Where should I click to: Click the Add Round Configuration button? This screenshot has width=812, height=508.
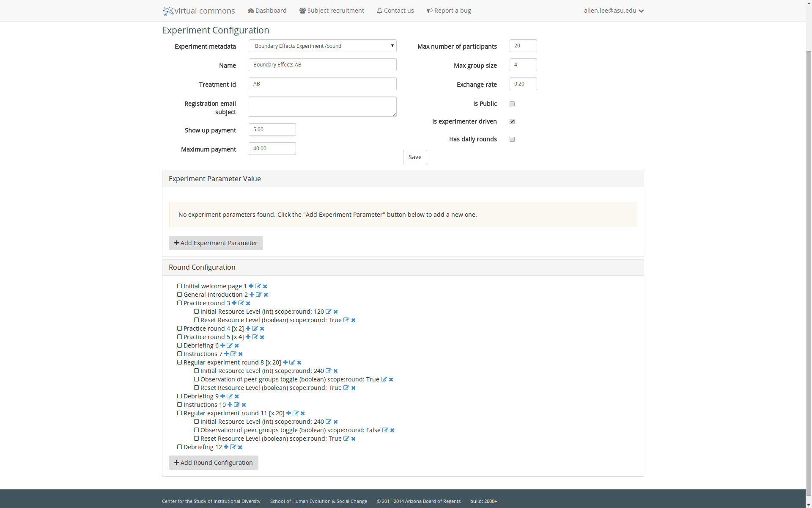[x=214, y=462]
